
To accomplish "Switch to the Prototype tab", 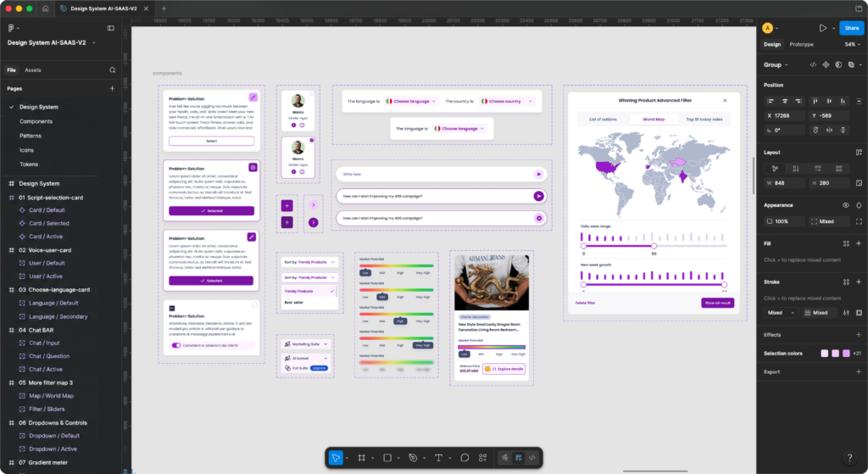I will (x=801, y=44).
